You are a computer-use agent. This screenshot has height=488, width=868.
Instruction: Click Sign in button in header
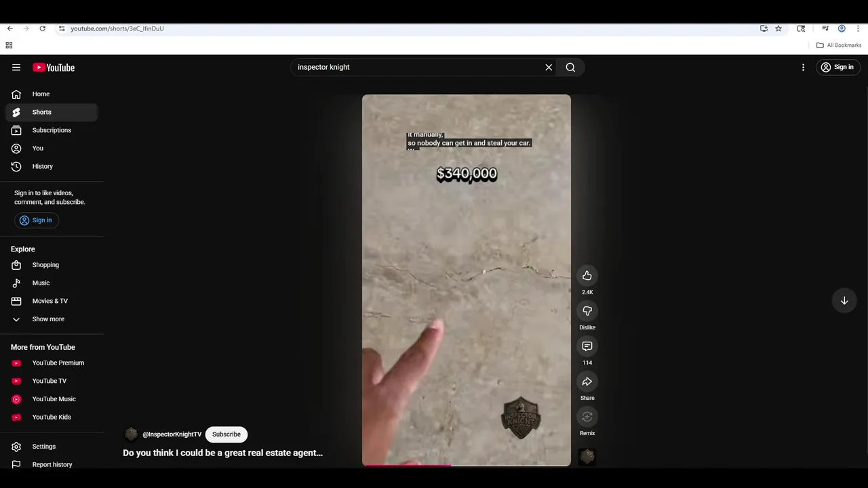pos(837,67)
